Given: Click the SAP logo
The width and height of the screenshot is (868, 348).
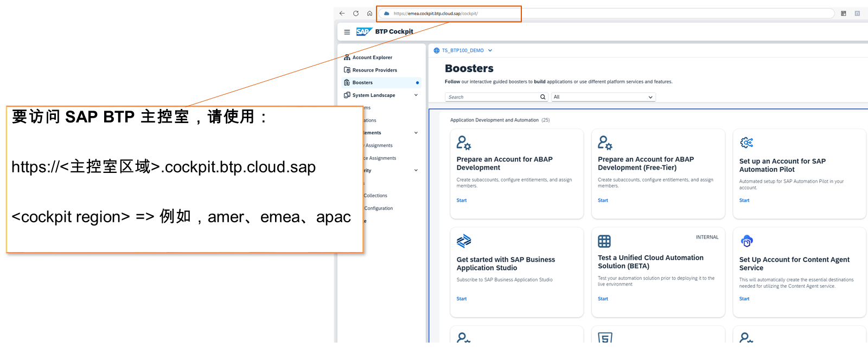Looking at the screenshot, I should (364, 31).
